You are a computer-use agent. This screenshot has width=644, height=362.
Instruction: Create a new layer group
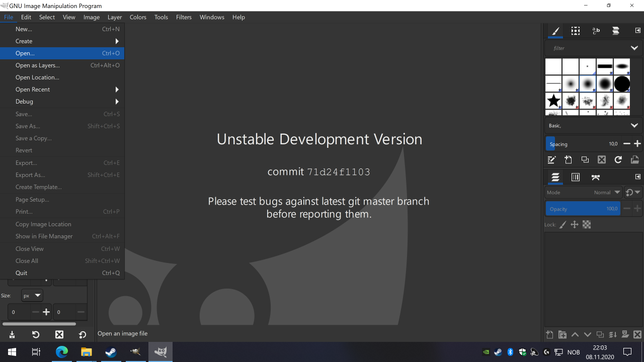click(x=562, y=335)
